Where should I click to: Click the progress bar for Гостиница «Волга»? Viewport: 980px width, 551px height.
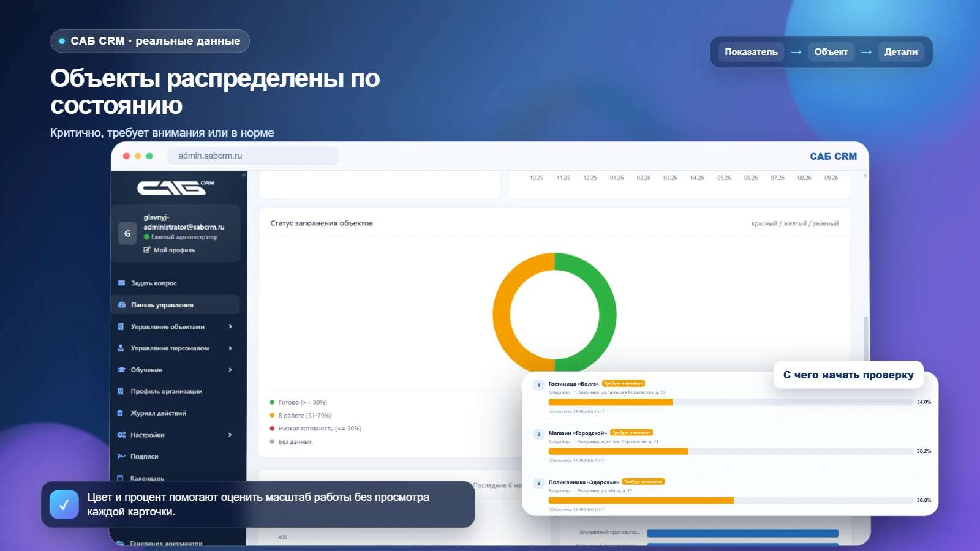coord(731,402)
